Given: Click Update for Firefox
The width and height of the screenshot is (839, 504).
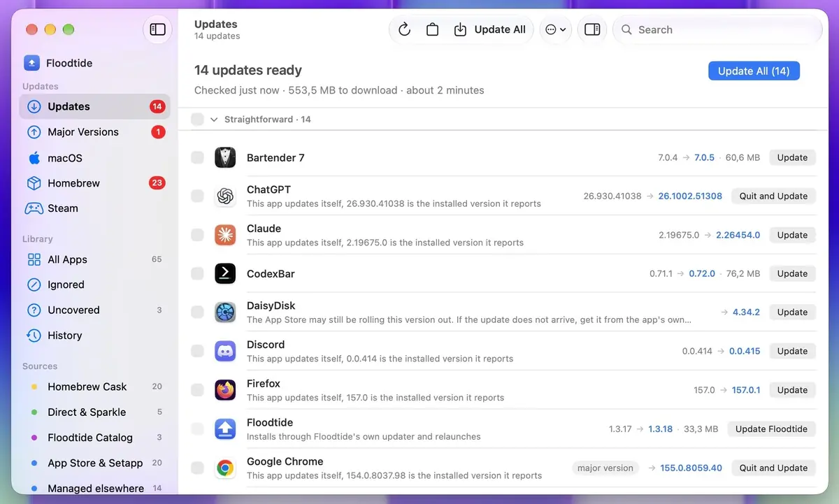Looking at the screenshot, I should coord(792,390).
